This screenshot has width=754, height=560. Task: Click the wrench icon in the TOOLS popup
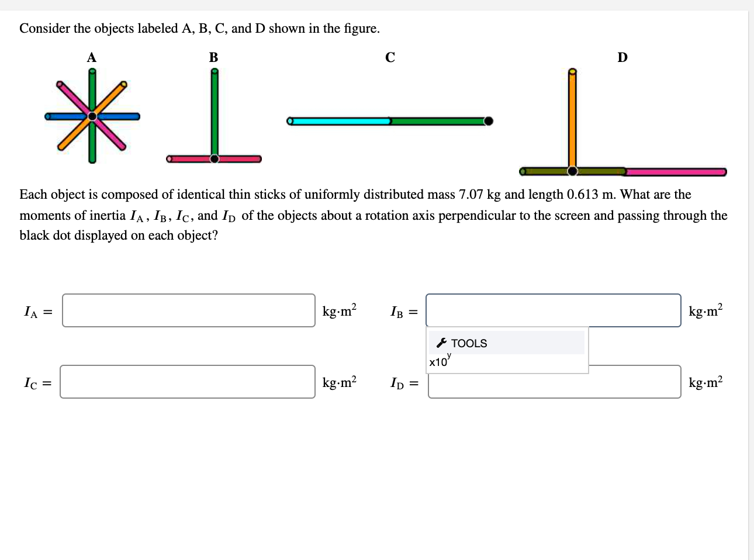pos(442,343)
